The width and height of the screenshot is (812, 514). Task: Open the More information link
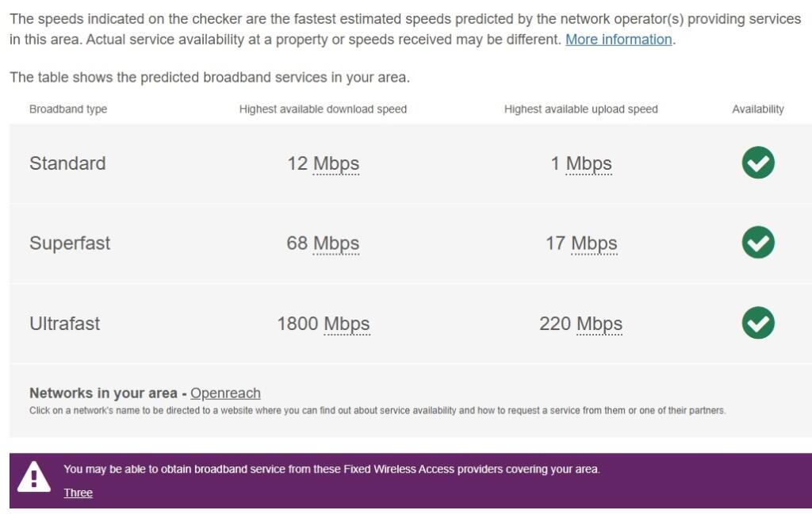coord(619,40)
